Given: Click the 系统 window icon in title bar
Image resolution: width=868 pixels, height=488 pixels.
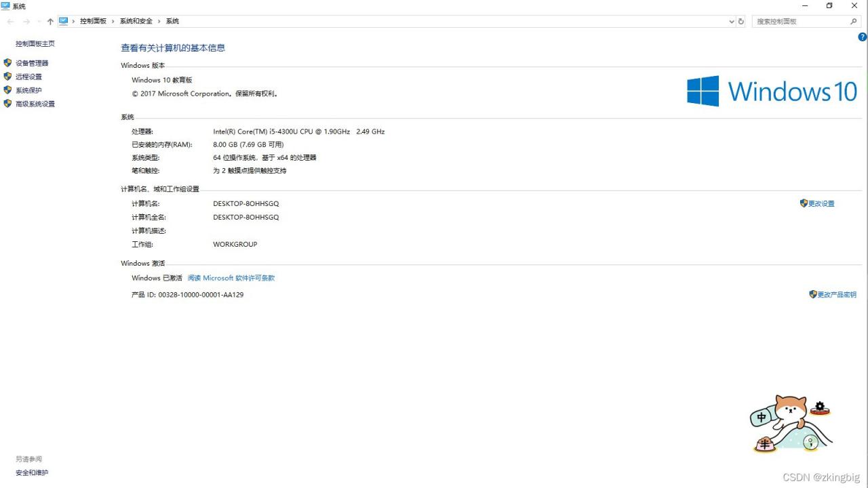Looking at the screenshot, I should pos(5,5).
